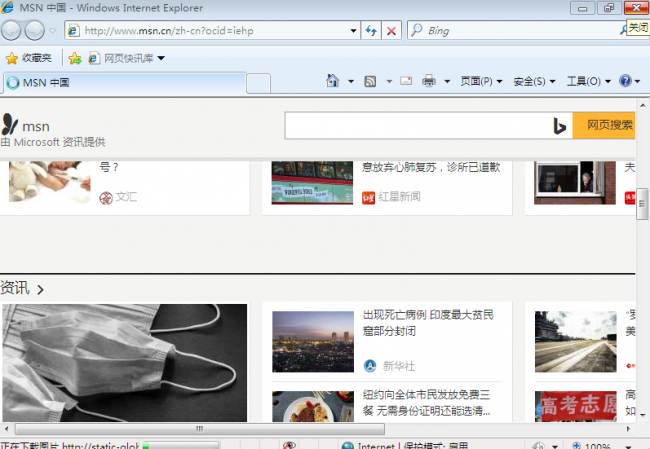Open a new blank tab
Image resolution: width=650 pixels, height=449 pixels.
pyautogui.click(x=258, y=83)
